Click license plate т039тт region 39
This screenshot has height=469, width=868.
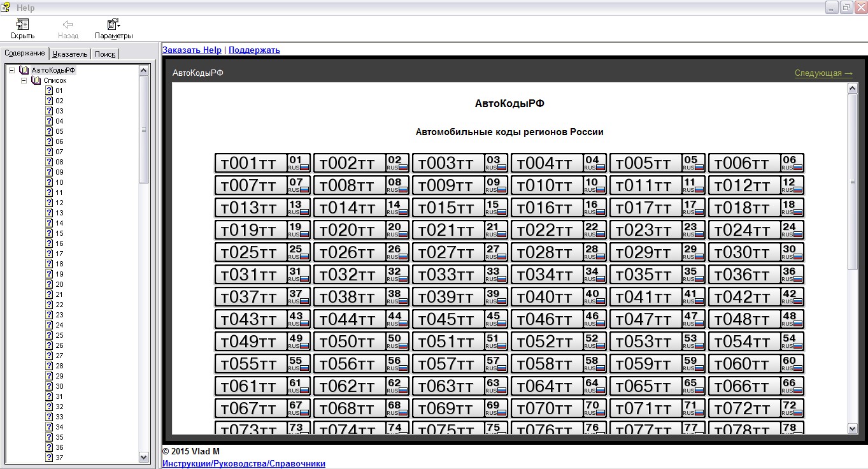tap(460, 297)
